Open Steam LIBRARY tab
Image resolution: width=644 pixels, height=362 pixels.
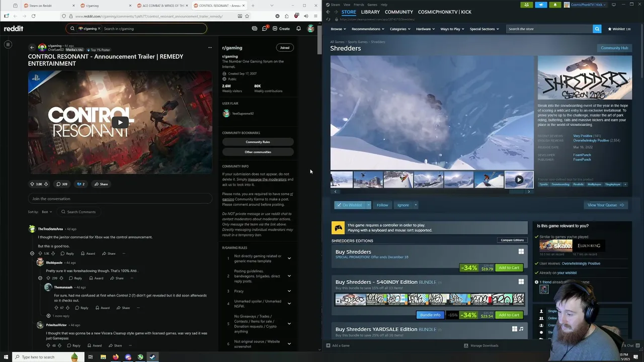point(370,12)
